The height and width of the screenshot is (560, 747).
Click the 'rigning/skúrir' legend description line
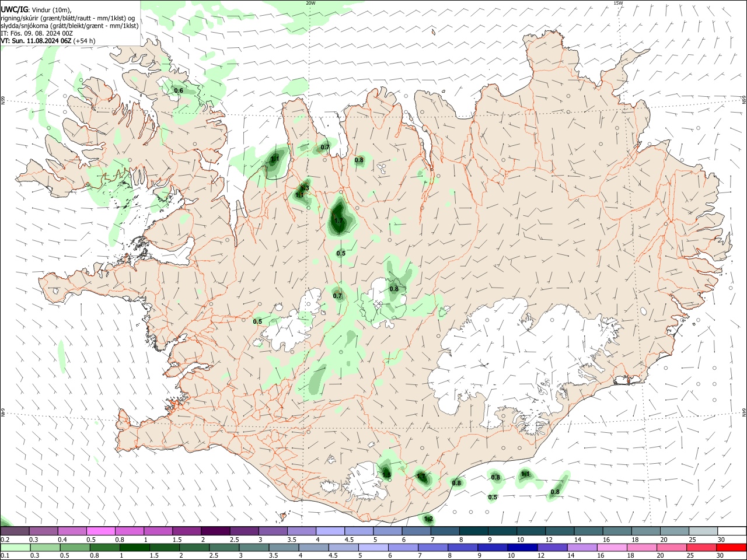(67, 18)
